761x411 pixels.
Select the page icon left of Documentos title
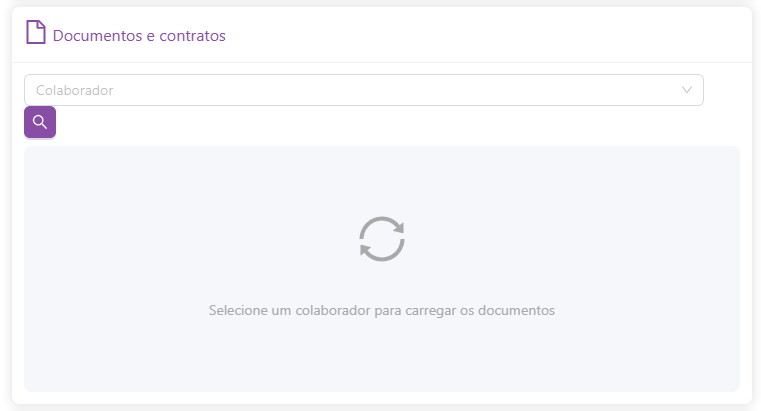(x=36, y=34)
